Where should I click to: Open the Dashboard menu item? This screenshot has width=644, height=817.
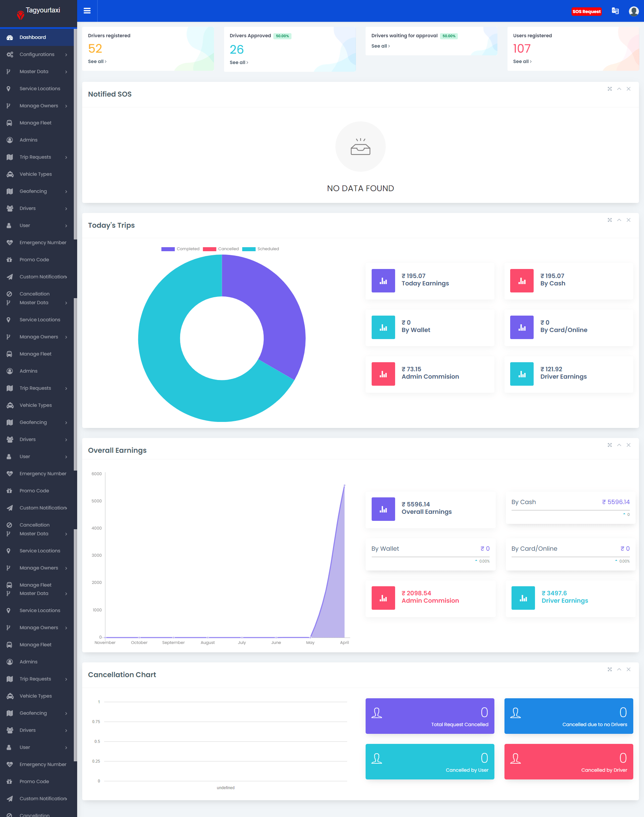point(37,37)
